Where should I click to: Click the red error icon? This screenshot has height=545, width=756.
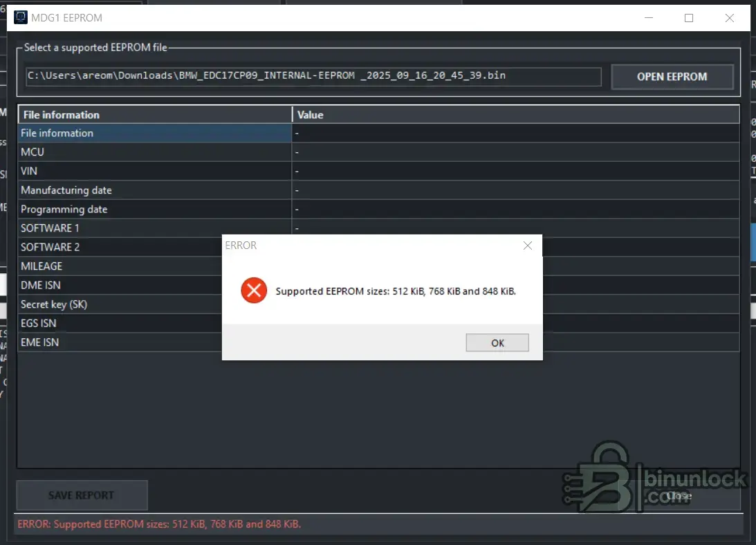[x=254, y=290]
